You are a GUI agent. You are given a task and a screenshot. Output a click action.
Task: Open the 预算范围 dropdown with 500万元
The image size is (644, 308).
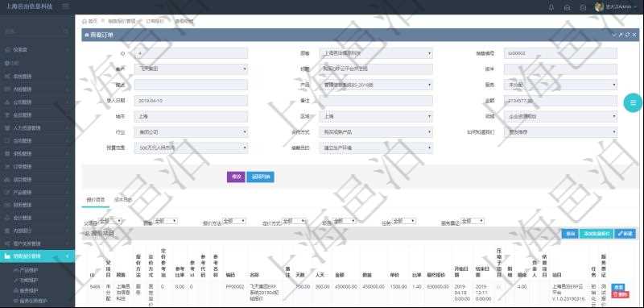(x=191, y=148)
